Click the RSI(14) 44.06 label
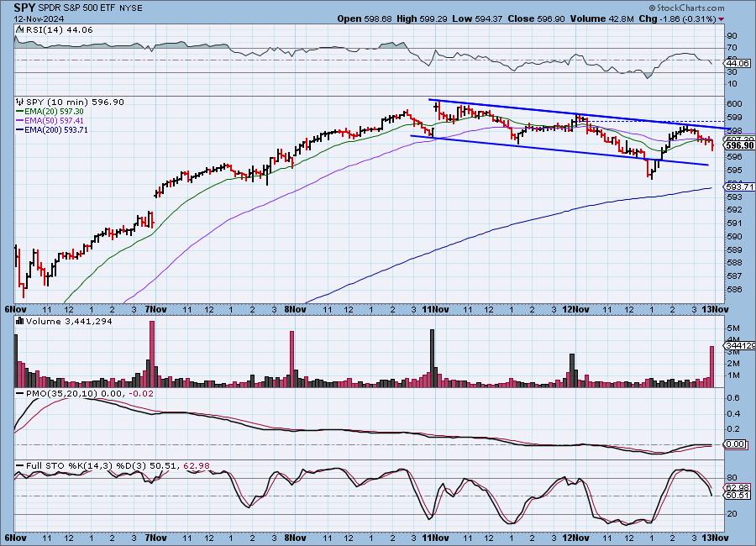Screen dimensions: 756x546 (59, 29)
